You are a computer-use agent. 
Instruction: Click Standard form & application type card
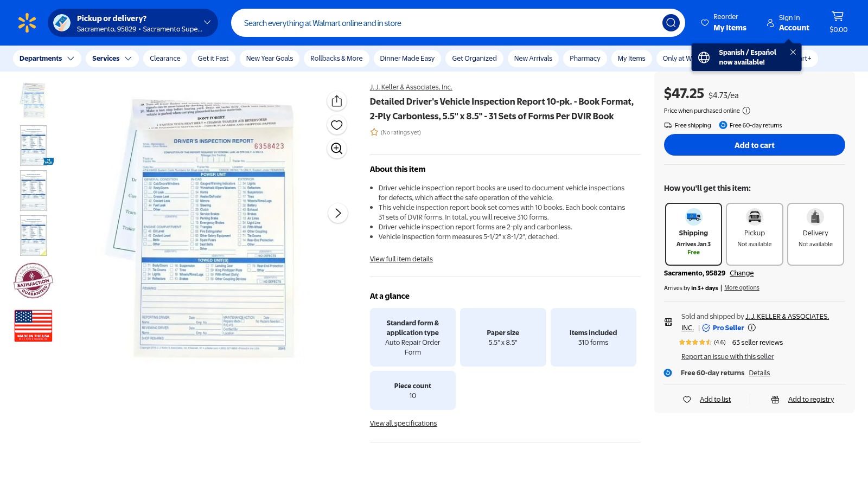pos(412,337)
